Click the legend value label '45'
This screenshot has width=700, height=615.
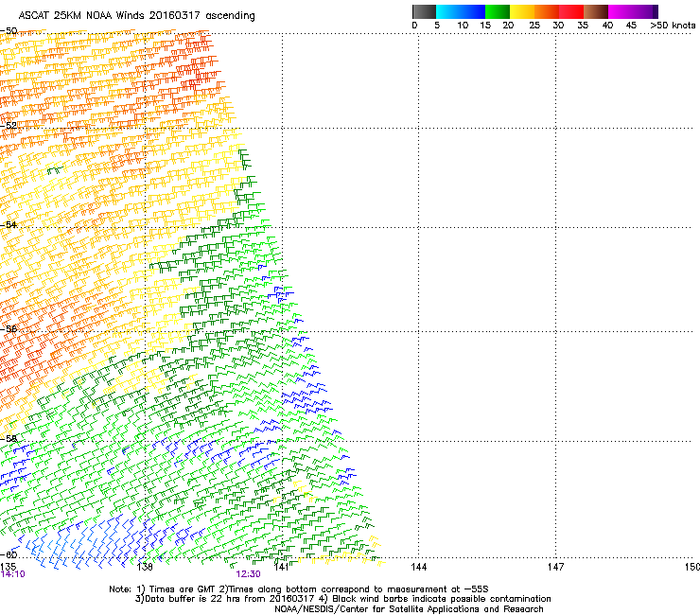631,26
